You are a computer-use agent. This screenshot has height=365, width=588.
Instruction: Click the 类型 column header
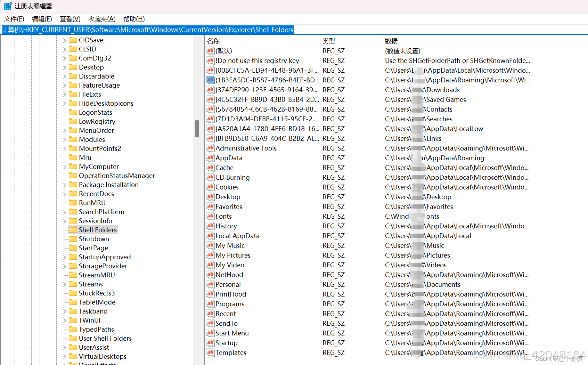coord(351,41)
